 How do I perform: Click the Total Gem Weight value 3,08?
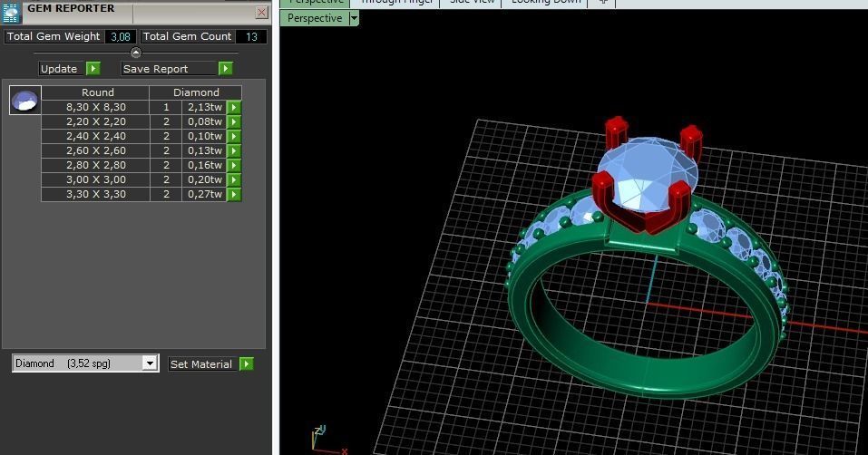click(x=120, y=36)
